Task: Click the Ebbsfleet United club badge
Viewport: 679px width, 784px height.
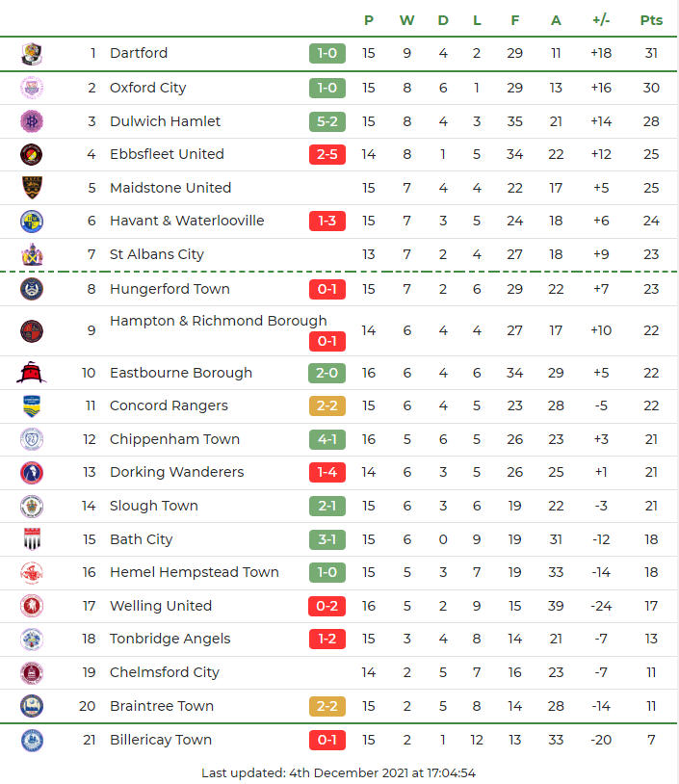Action: (32, 154)
